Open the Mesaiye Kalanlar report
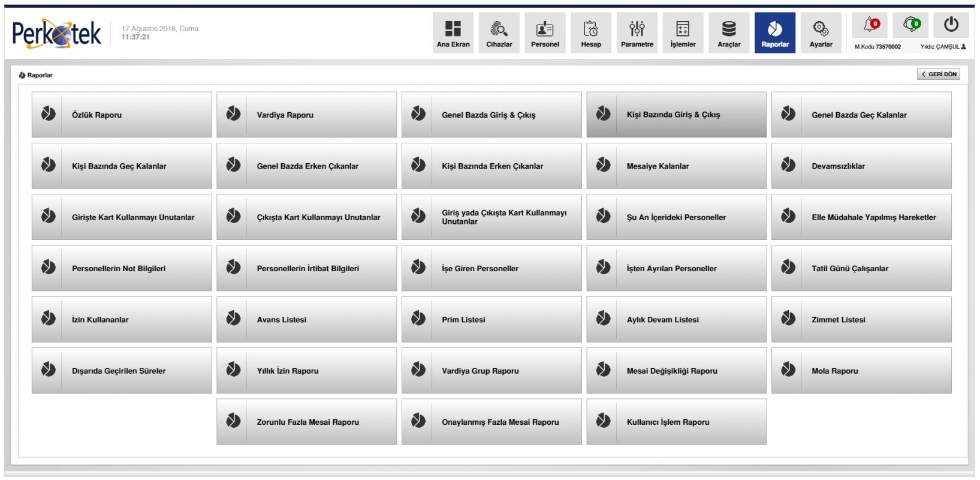This screenshot has width=980, height=480. (x=677, y=166)
